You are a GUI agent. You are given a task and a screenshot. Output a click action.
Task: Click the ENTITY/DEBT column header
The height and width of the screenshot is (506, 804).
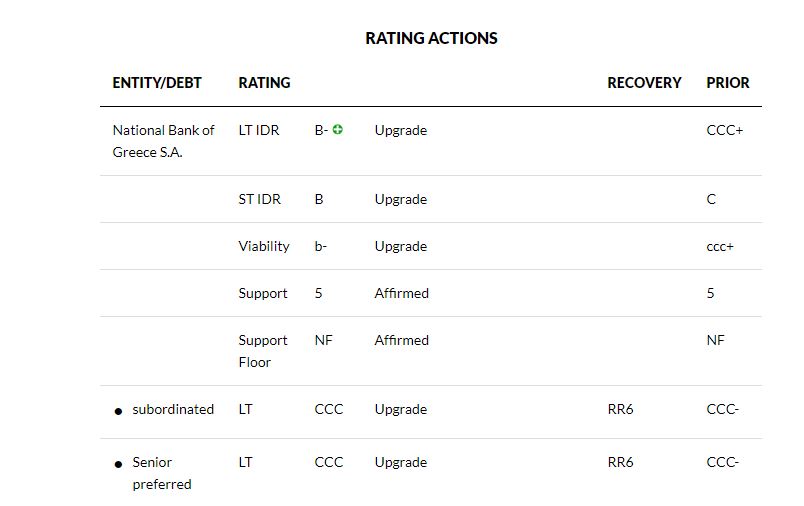point(157,83)
